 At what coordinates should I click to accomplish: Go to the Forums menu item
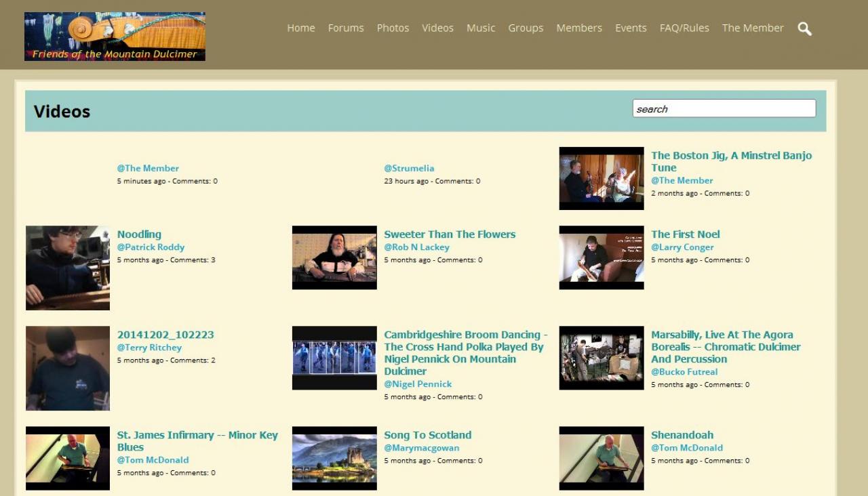click(346, 28)
